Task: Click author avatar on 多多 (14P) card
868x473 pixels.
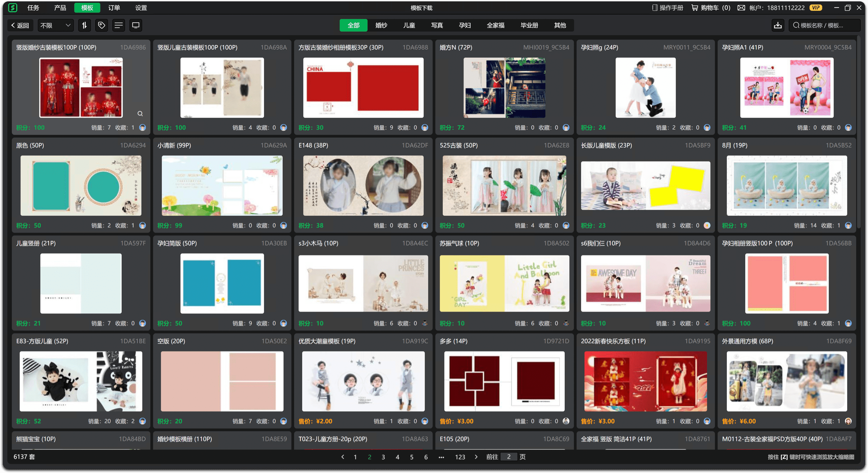Action: [x=566, y=421]
